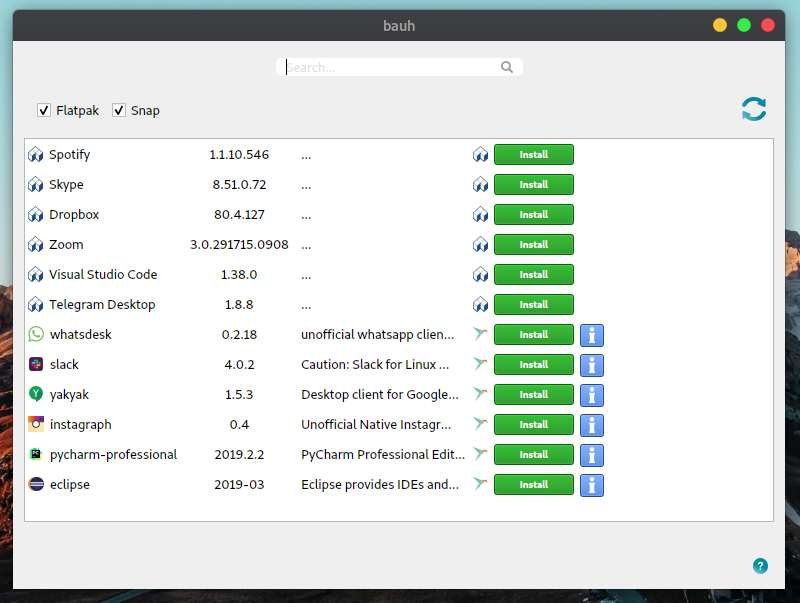Click the 'Caution: Slack for Linux ...' description
The image size is (800, 603).
pos(375,365)
